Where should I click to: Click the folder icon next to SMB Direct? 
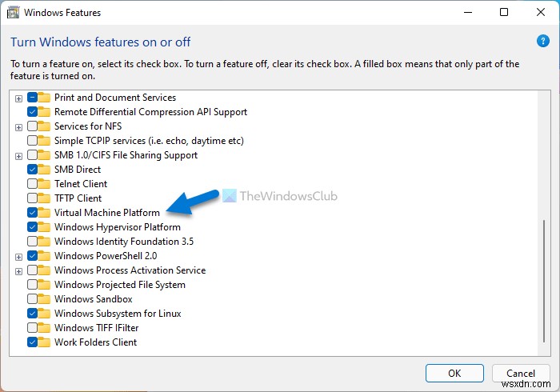(x=45, y=170)
